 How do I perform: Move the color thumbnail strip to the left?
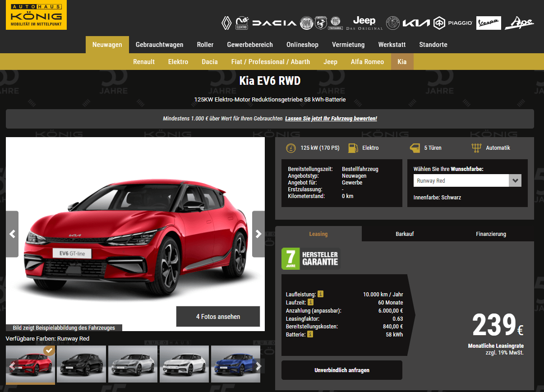[x=12, y=366]
